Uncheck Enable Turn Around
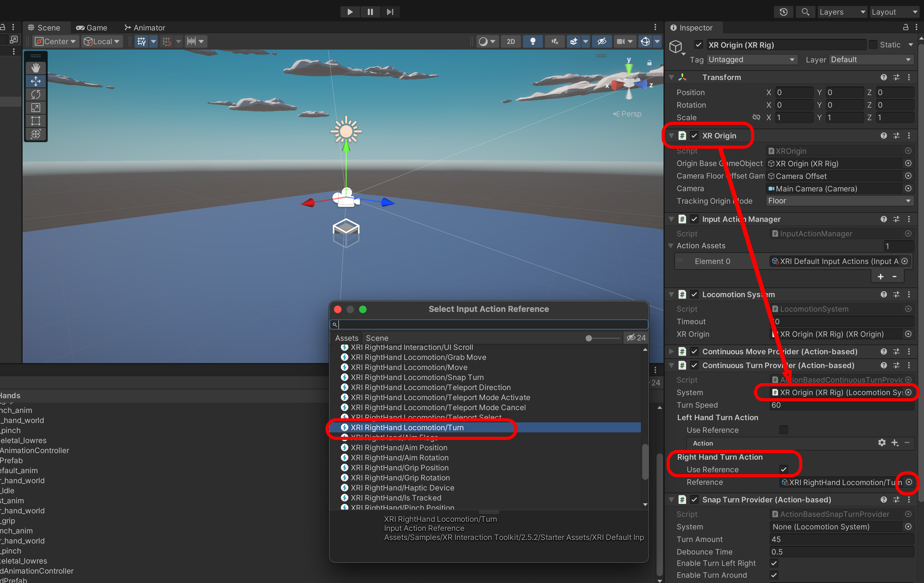924x583 pixels. coord(774,575)
